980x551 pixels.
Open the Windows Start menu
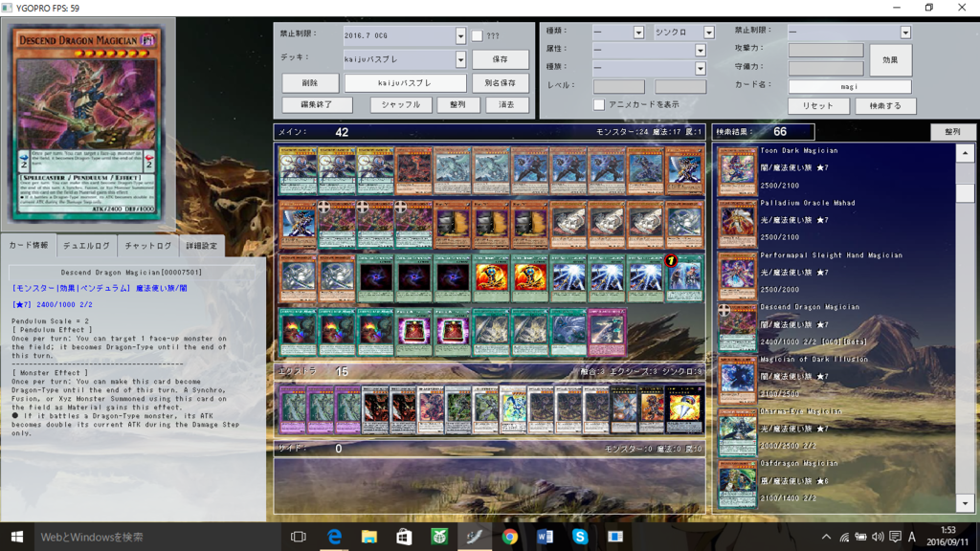[x=17, y=537]
